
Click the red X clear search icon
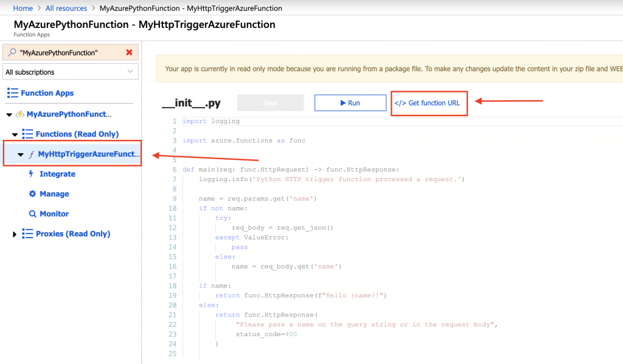tap(129, 53)
